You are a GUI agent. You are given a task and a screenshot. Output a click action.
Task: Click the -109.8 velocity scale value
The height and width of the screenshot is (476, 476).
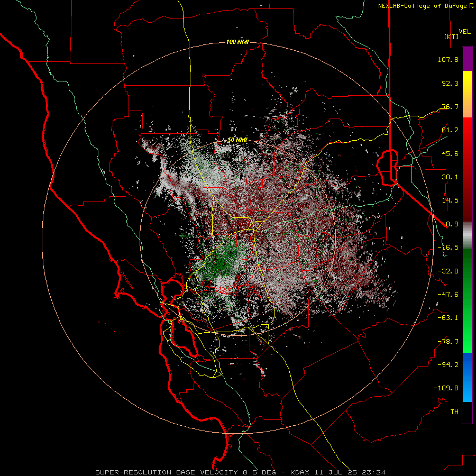[446, 388]
